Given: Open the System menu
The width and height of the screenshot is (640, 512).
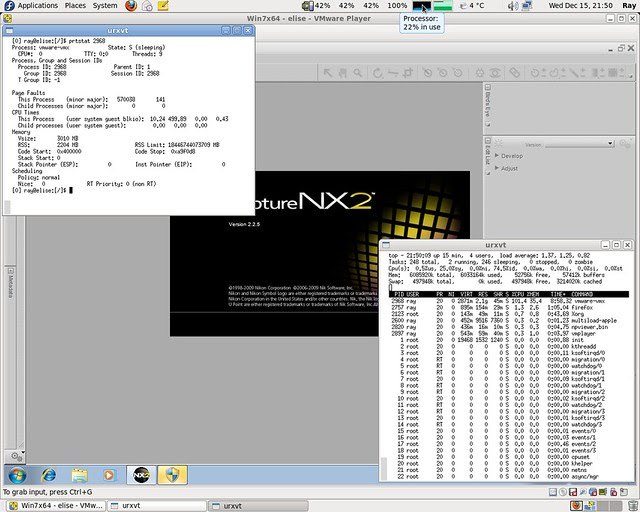Looking at the screenshot, I should tap(105, 6).
